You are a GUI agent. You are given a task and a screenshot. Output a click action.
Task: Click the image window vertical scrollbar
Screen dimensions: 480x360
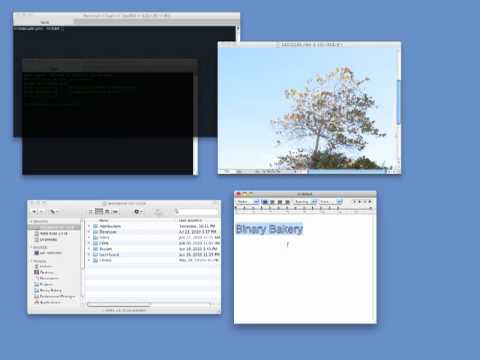(398, 102)
